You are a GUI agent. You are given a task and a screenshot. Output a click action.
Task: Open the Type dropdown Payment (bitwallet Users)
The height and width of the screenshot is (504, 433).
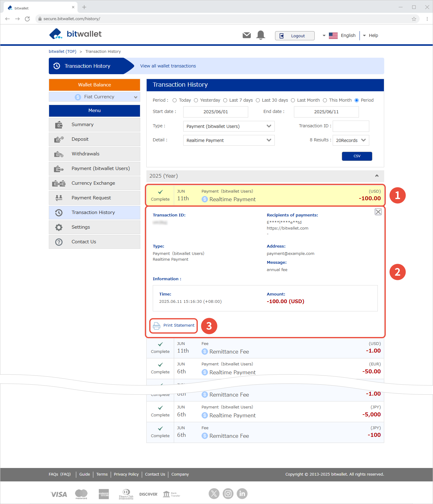pyautogui.click(x=229, y=126)
